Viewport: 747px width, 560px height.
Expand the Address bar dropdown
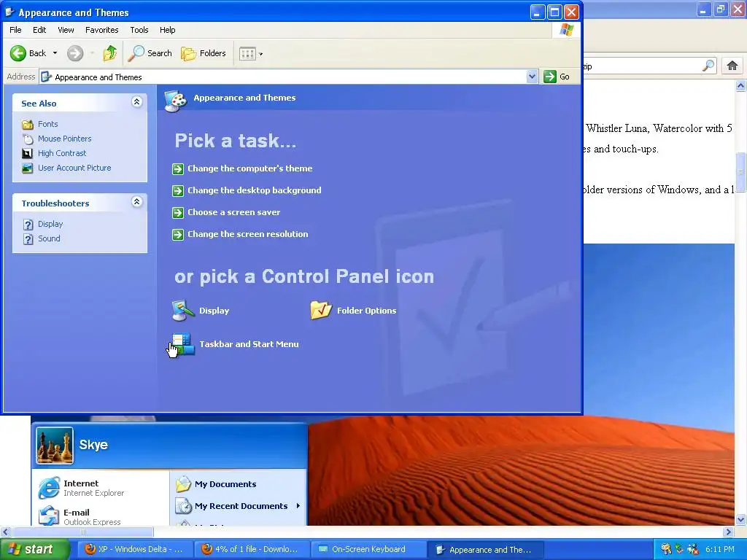tap(532, 77)
